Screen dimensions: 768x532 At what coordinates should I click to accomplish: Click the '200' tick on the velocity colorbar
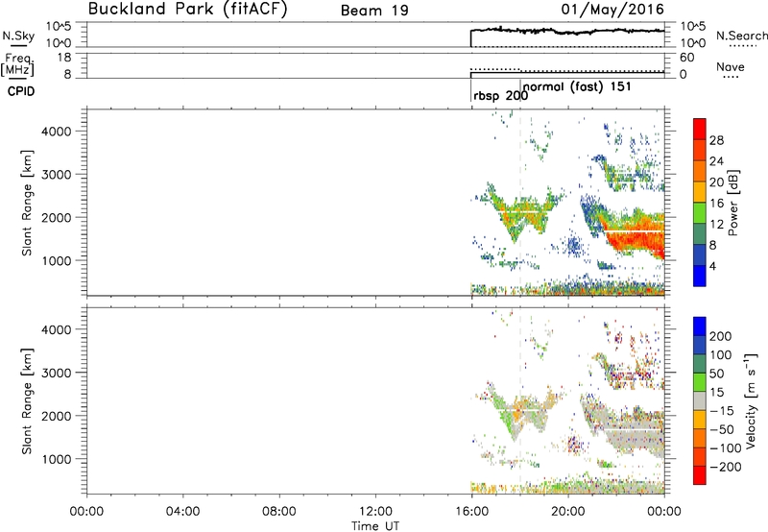click(721, 336)
